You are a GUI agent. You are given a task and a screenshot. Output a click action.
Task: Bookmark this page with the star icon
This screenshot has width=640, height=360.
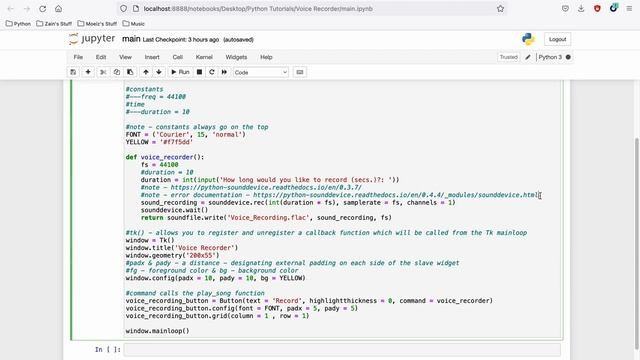click(x=500, y=9)
